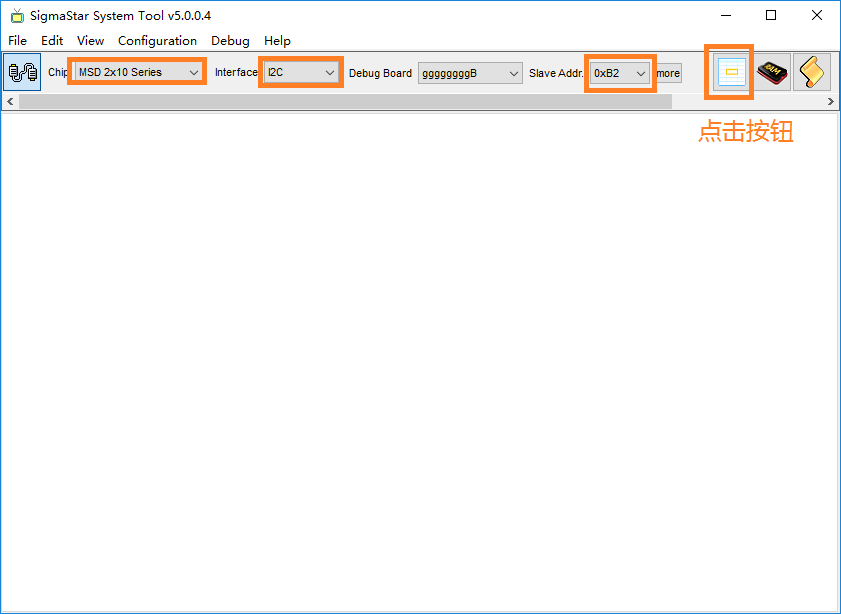Click the yellow script scroll icon
The image size is (841, 614).
(812, 72)
